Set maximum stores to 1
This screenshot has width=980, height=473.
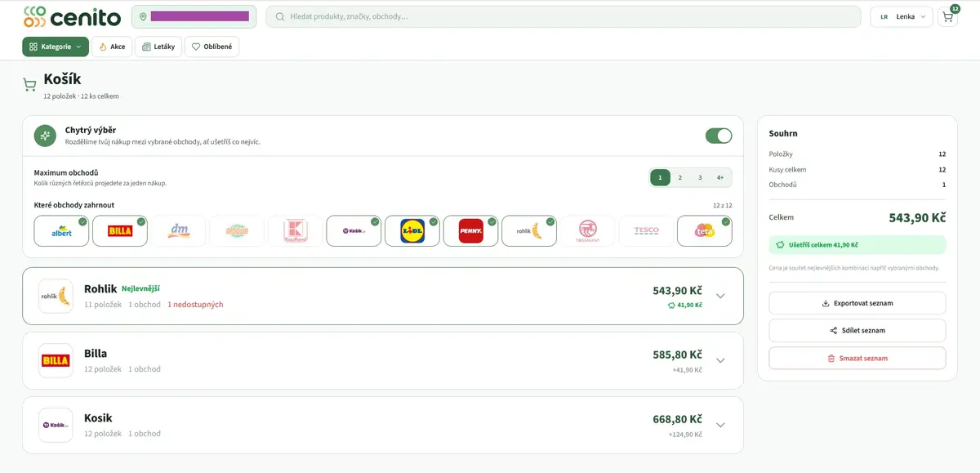[x=660, y=177]
